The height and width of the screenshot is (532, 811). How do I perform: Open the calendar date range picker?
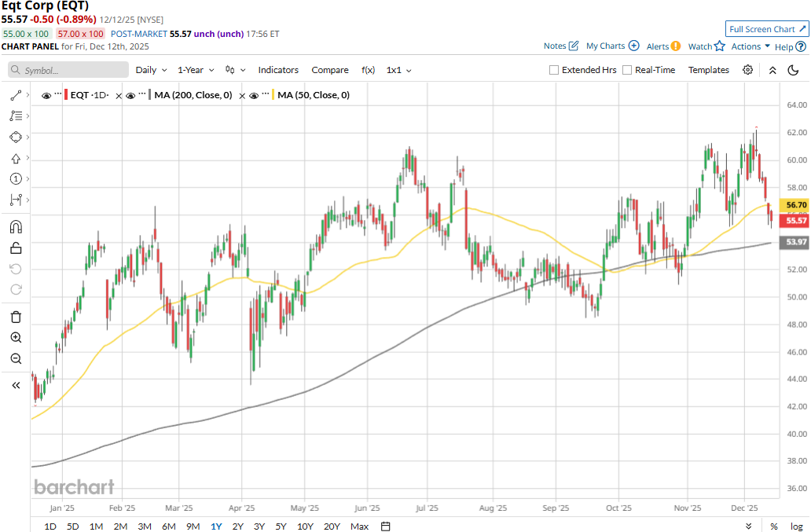click(x=385, y=526)
